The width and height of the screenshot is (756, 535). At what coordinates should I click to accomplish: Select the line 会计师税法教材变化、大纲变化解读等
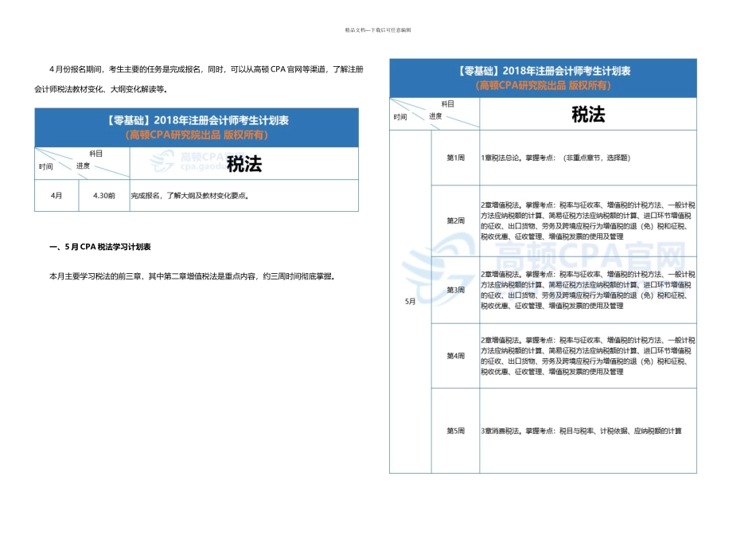click(x=101, y=89)
